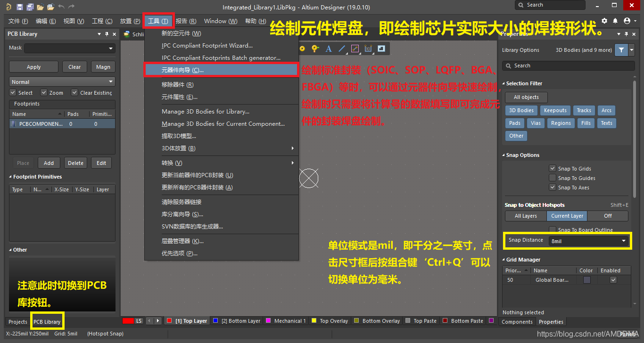Screen dimensions: 644x343
Task: Switch to the Projects tab
Action: coord(18,322)
